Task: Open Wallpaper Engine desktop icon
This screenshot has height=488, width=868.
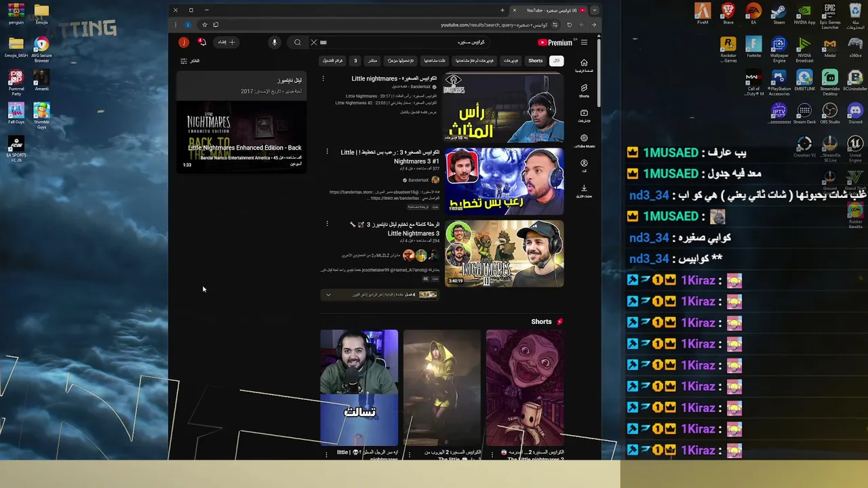Action: pos(779,49)
